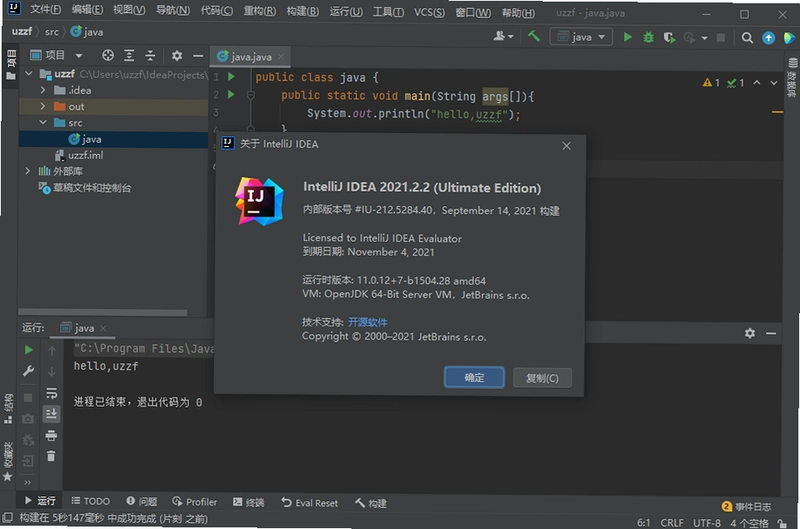The height and width of the screenshot is (529, 800).
Task: Click the CRLF line separator in status bar
Action: coord(672,523)
